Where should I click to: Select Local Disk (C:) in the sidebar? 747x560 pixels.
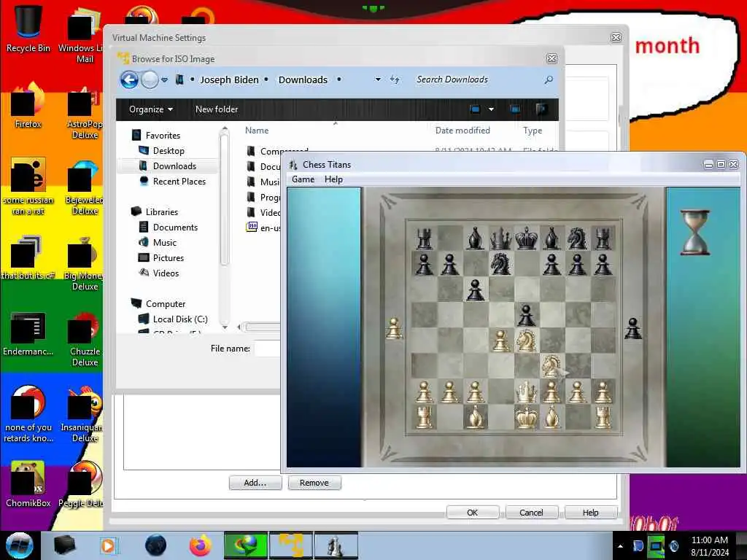[x=179, y=319]
